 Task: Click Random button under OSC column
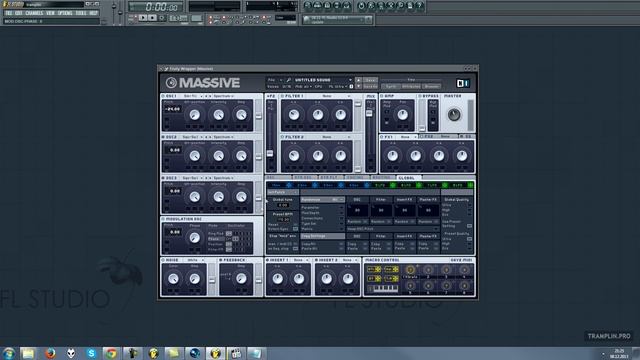click(357, 221)
